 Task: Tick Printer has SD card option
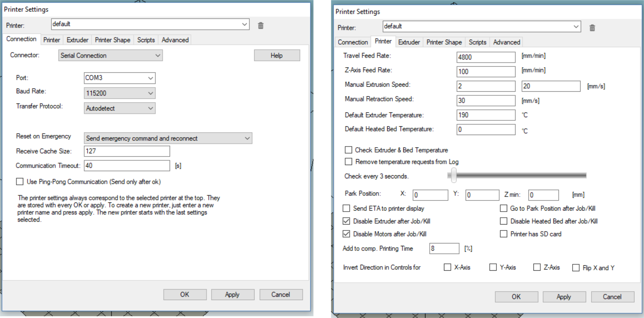504,234
